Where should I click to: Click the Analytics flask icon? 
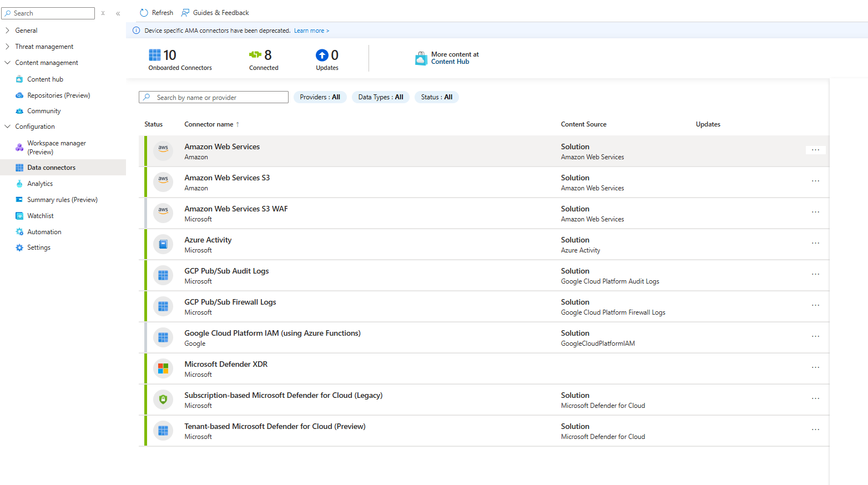(x=19, y=184)
